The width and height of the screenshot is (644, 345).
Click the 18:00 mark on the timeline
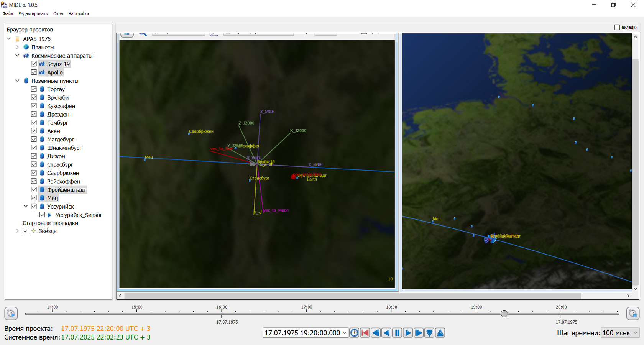pyautogui.click(x=391, y=307)
